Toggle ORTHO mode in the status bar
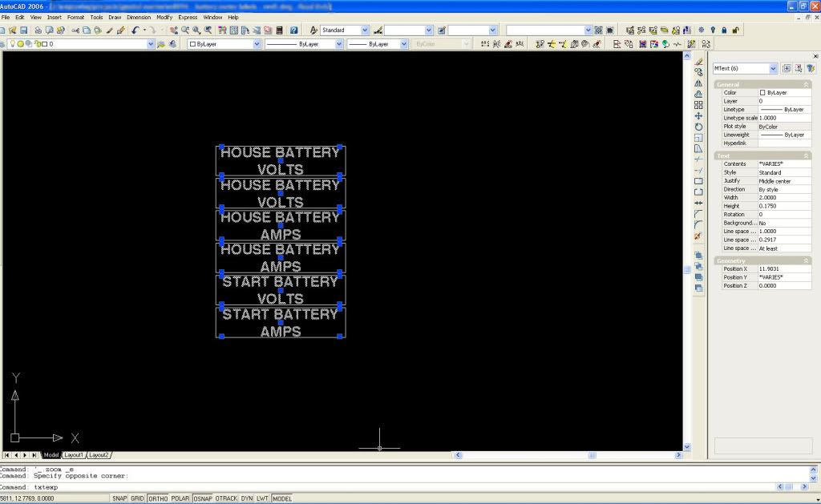This screenshot has width=821, height=504. 159,498
